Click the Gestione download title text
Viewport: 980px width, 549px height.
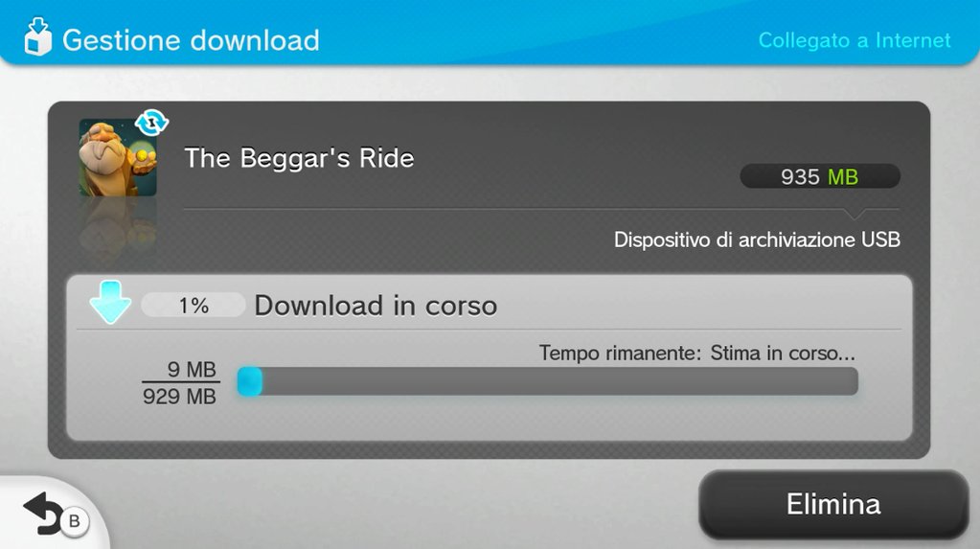191,40
